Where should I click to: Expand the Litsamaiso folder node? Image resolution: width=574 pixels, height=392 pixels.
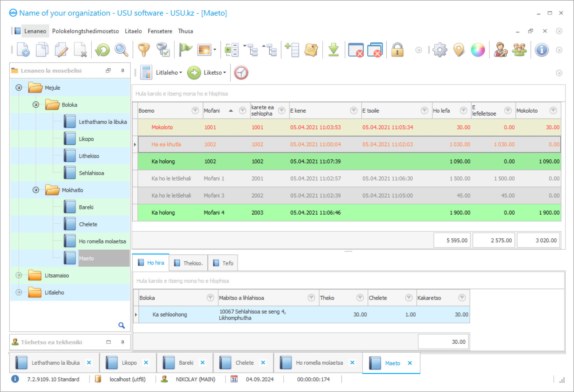tap(19, 275)
